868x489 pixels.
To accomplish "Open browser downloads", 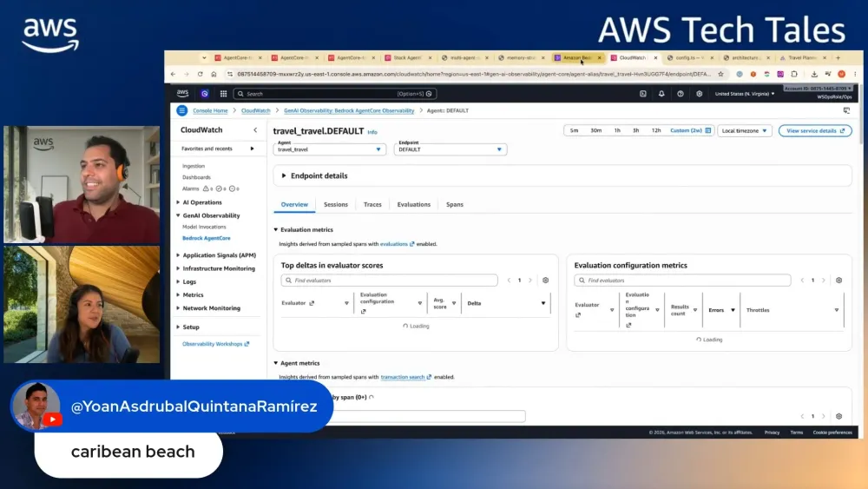I will [814, 74].
